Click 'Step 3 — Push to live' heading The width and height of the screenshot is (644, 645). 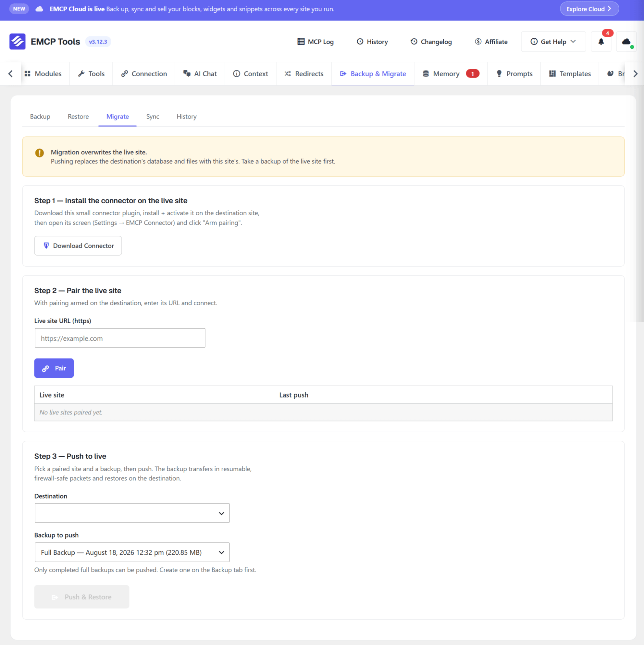tap(70, 456)
